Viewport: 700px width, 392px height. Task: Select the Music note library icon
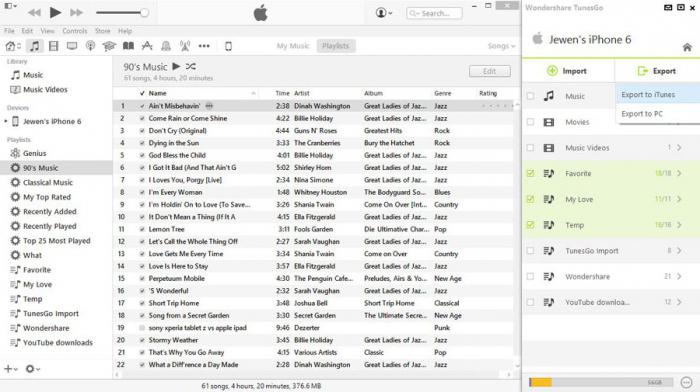click(x=34, y=46)
